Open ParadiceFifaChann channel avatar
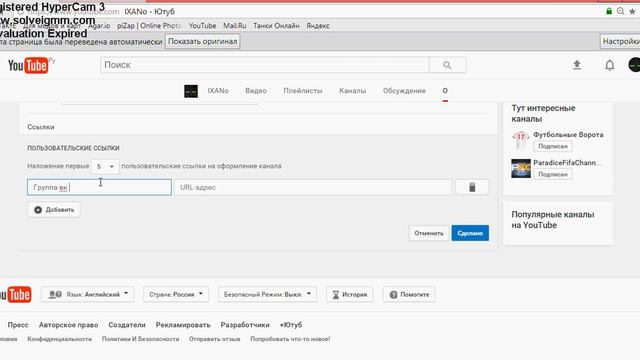This screenshot has height=360, width=640. tap(521, 168)
